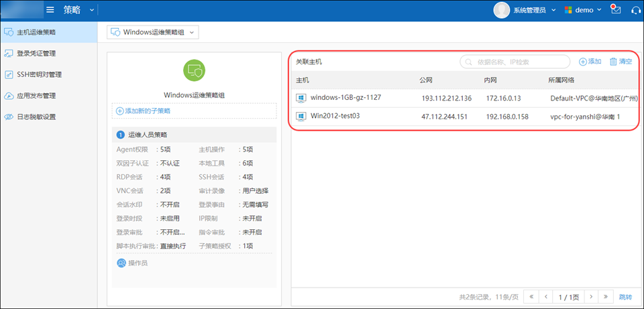Image resolution: width=644 pixels, height=309 pixels.
Task: Click 添加新的子策略 button
Action: (194, 111)
